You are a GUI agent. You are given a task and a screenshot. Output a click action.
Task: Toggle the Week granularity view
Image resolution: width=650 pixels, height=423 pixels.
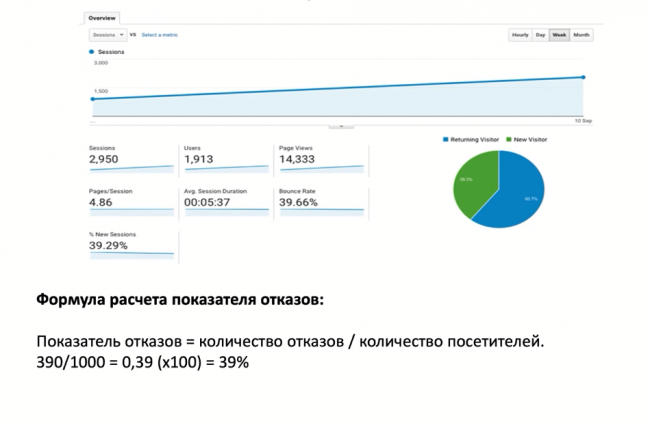pos(559,35)
